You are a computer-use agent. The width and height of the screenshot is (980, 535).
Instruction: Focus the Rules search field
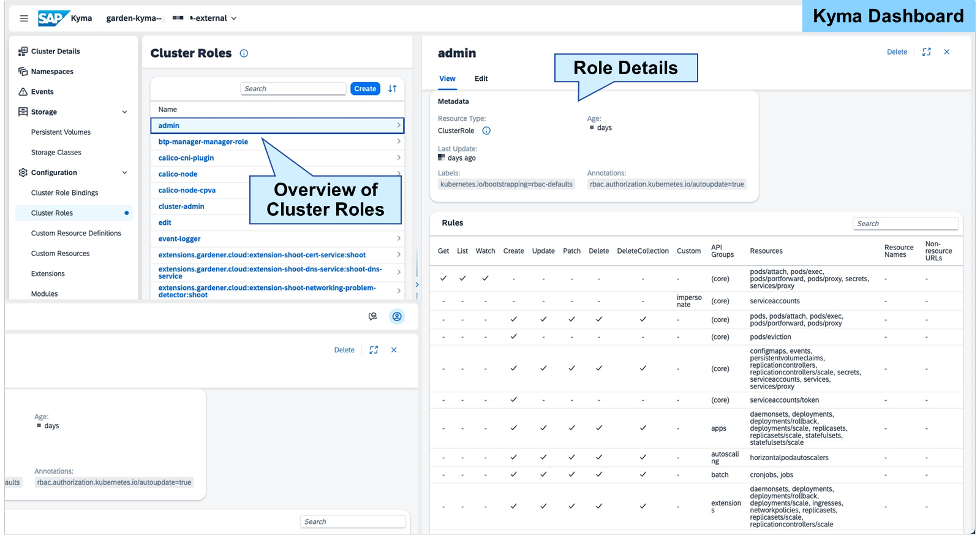pyautogui.click(x=905, y=224)
